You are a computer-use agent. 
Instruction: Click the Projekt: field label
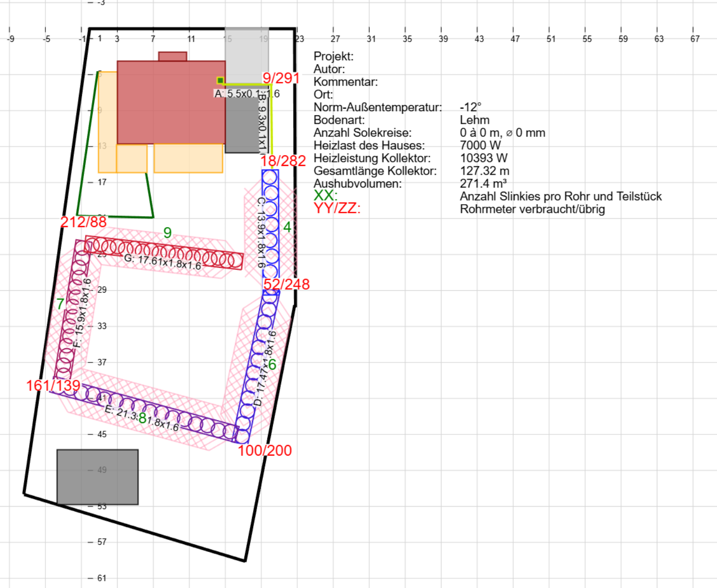(333, 57)
